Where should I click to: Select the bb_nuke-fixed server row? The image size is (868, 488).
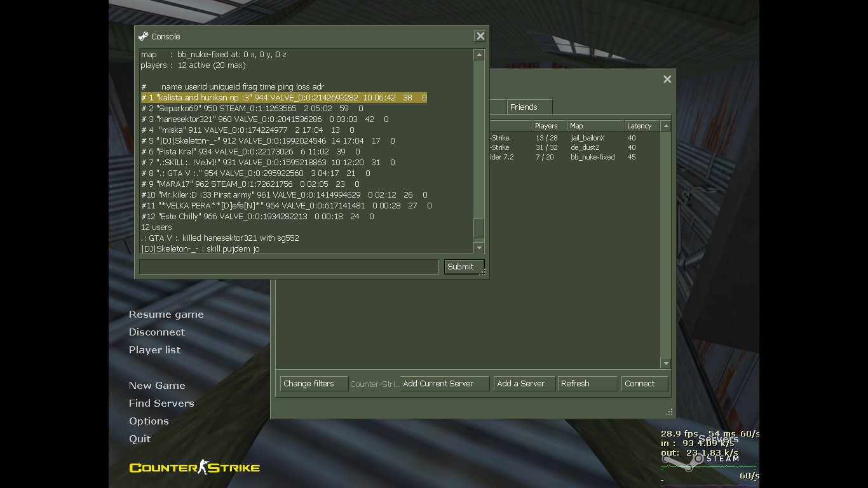pyautogui.click(x=575, y=157)
